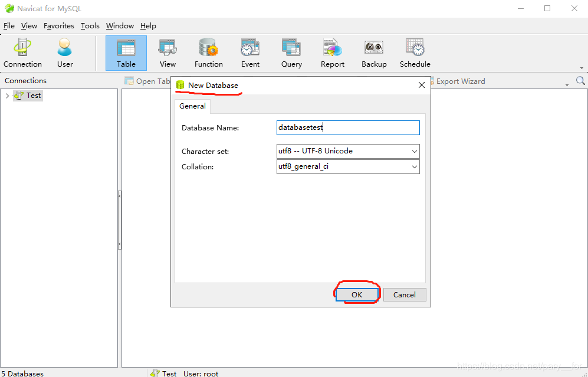Image resolution: width=588 pixels, height=377 pixels.
Task: Open the Function toolbar icon
Action: (x=209, y=53)
